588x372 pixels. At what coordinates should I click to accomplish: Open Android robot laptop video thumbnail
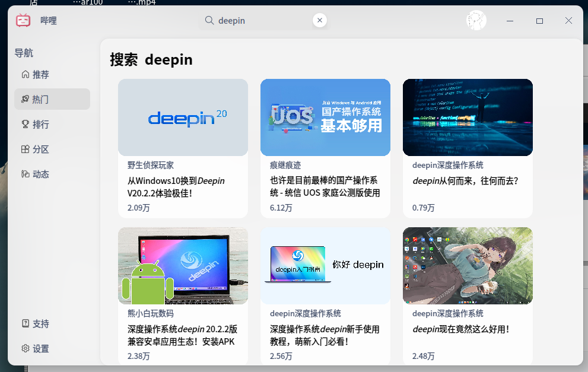(x=183, y=265)
